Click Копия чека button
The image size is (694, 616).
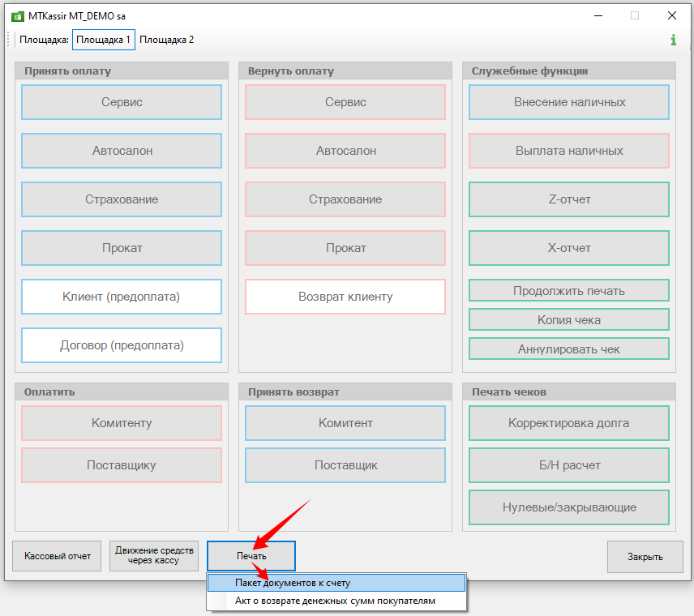569,320
